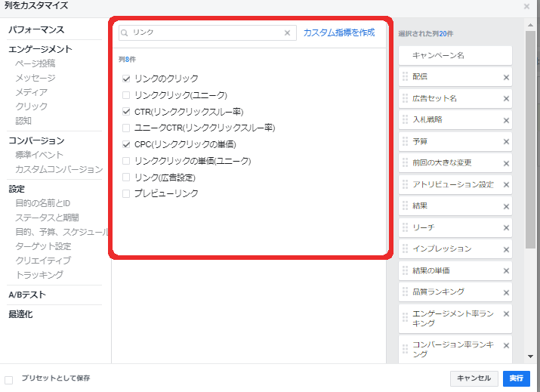This screenshot has height=392, width=540.
Task: Click the キャンセル button
Action: coord(474,378)
